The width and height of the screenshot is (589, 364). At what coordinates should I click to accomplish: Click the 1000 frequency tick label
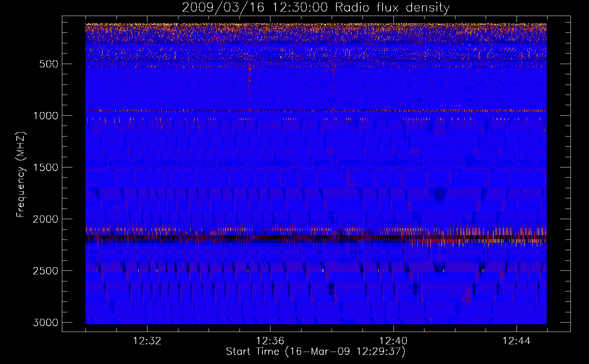pos(46,116)
